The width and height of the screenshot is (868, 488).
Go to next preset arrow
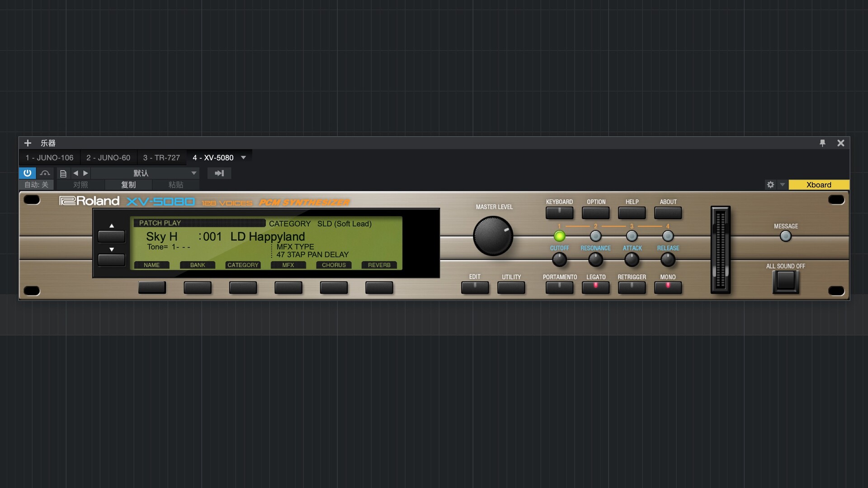pos(85,173)
